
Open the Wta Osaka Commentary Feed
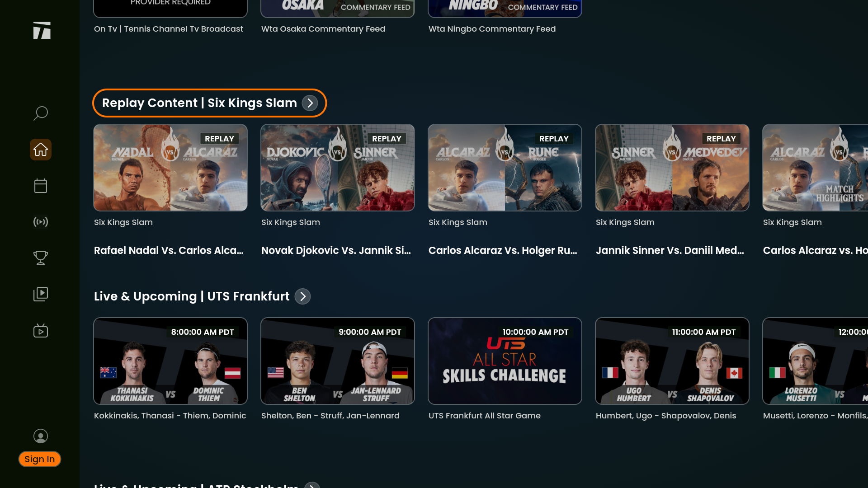[337, 9]
